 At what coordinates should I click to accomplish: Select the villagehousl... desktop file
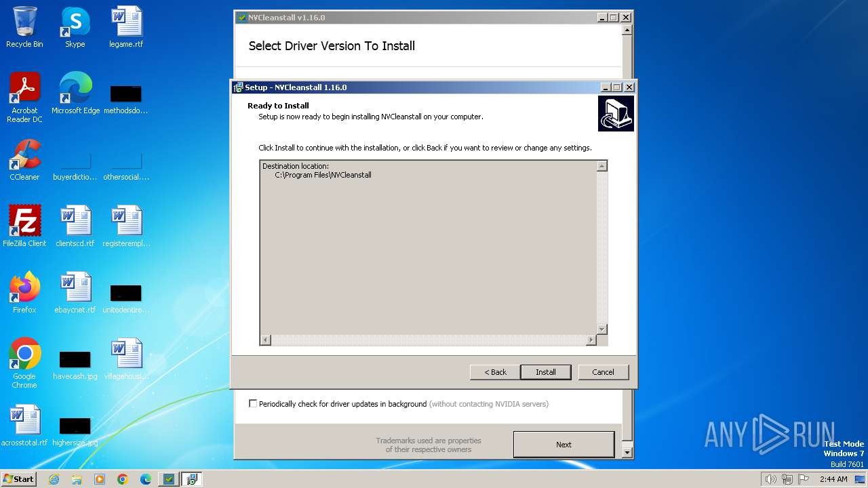126,359
